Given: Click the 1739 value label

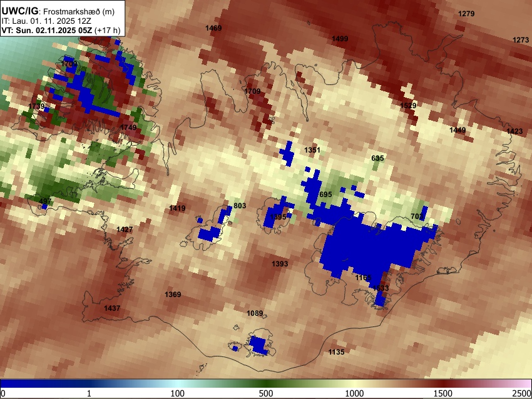Looking at the screenshot, I should 36,106.
